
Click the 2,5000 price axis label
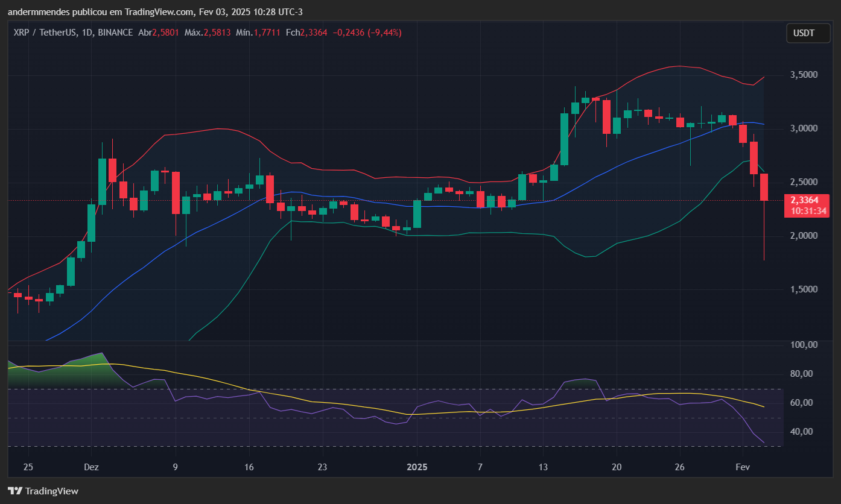pos(804,182)
